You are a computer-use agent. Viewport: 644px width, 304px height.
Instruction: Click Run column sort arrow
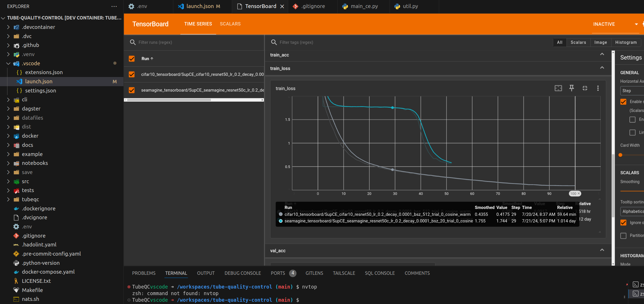[152, 59]
